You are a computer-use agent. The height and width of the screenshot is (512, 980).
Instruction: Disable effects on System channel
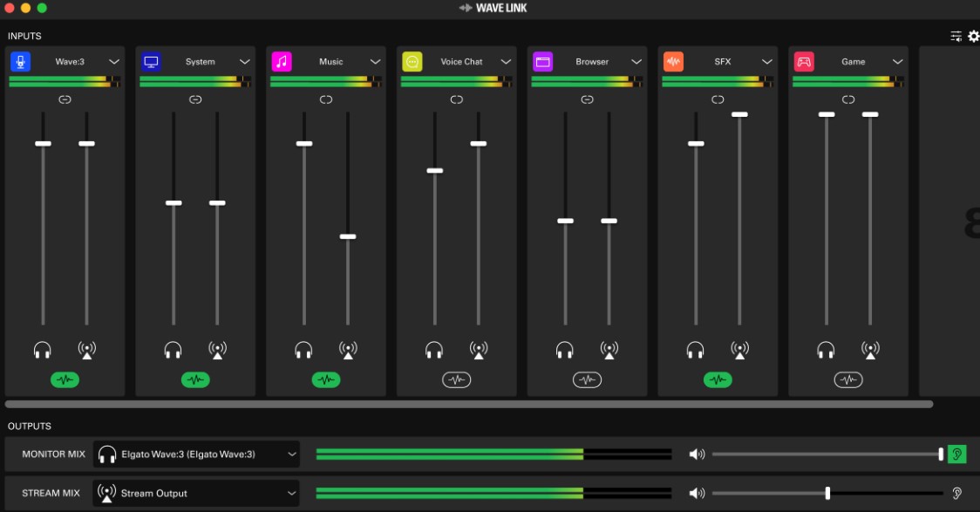pos(195,379)
